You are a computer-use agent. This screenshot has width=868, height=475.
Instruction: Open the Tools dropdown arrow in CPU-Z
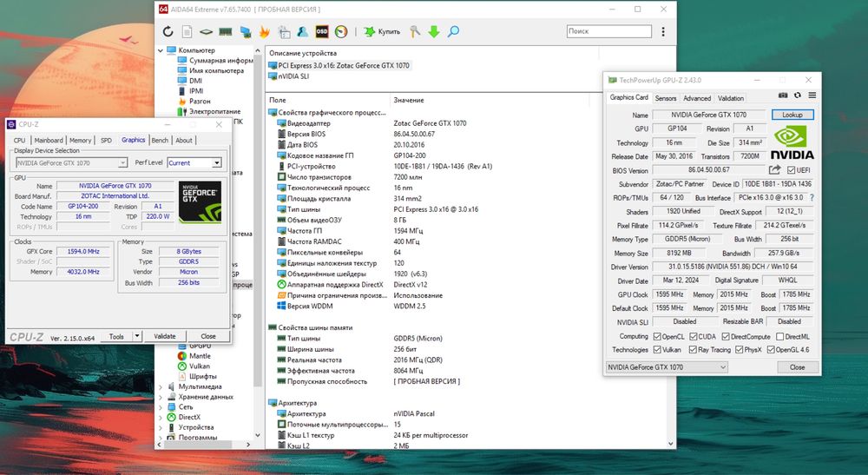[137, 336]
